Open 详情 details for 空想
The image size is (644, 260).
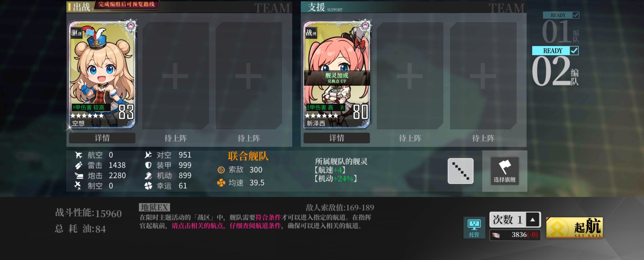(x=102, y=138)
